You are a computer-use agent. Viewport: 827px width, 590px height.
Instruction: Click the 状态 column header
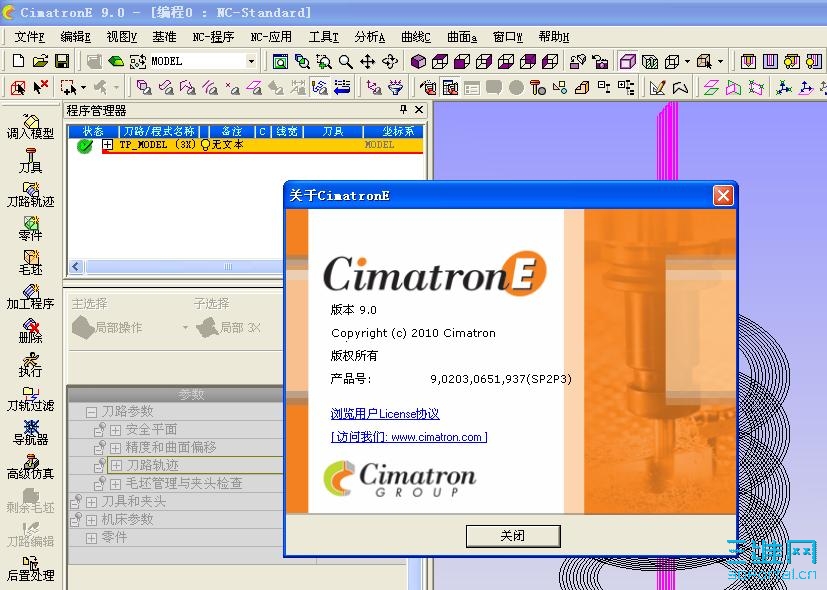pos(93,131)
